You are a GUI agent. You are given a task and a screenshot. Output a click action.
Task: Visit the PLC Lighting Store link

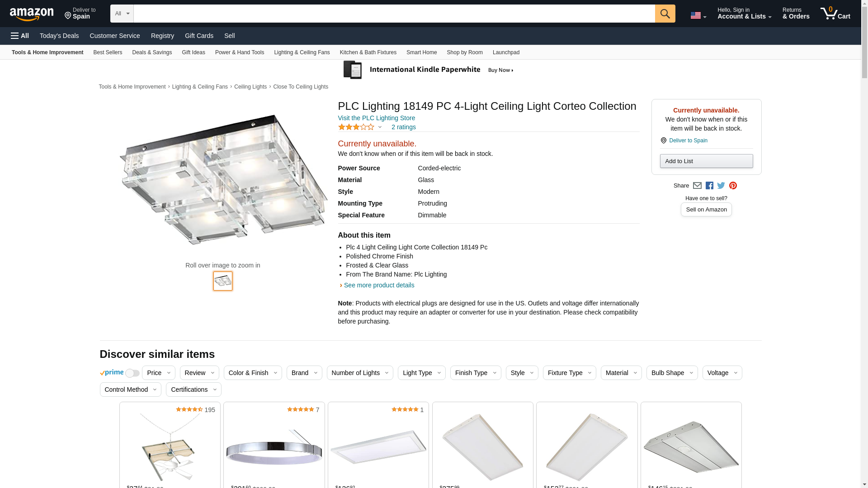coord(376,118)
